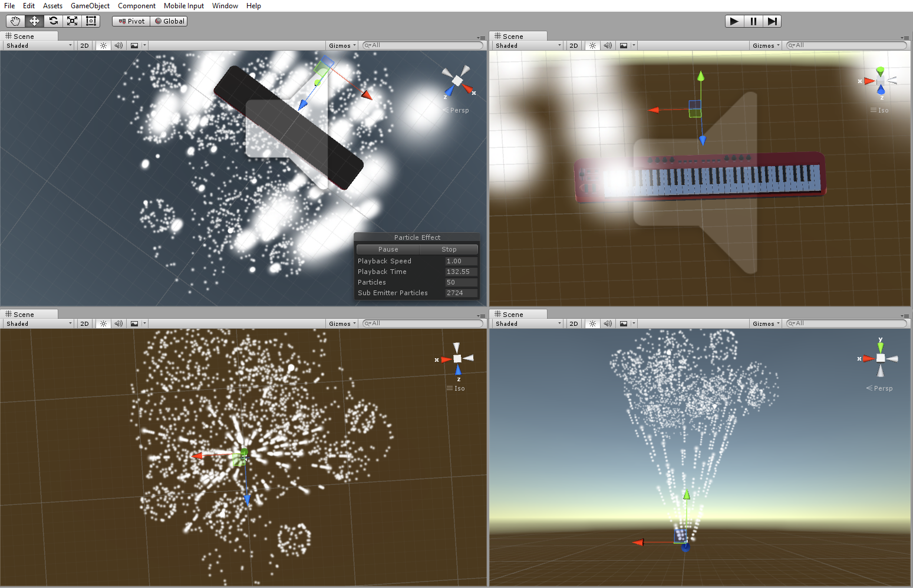The height and width of the screenshot is (588, 913).
Task: Open the Mobile Input menu
Action: 184,6
